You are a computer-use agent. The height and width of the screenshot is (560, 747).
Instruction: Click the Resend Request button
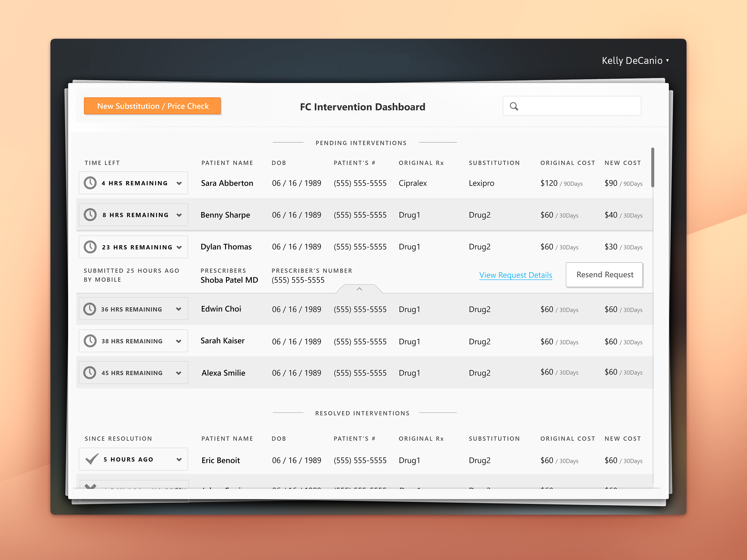pyautogui.click(x=604, y=275)
